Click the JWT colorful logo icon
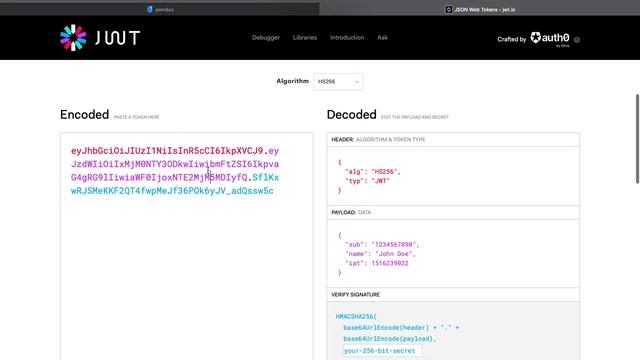The height and width of the screenshot is (360, 640). coord(73,38)
